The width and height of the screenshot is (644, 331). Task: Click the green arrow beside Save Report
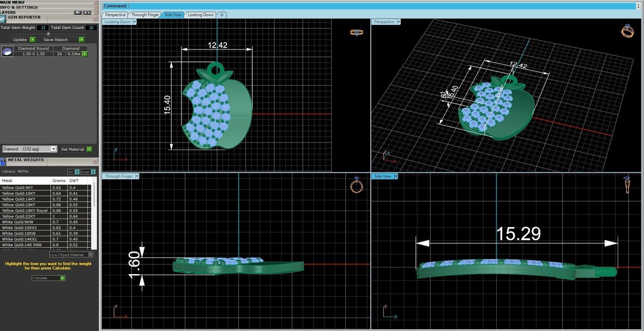pyautogui.click(x=81, y=40)
